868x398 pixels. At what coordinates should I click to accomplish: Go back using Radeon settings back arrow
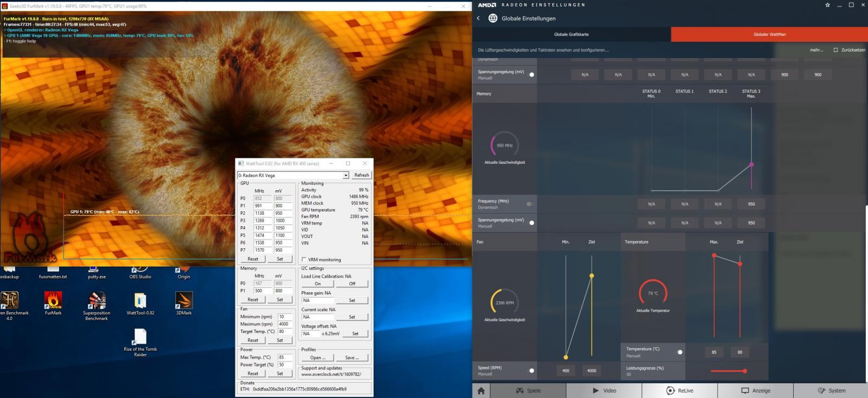478,18
